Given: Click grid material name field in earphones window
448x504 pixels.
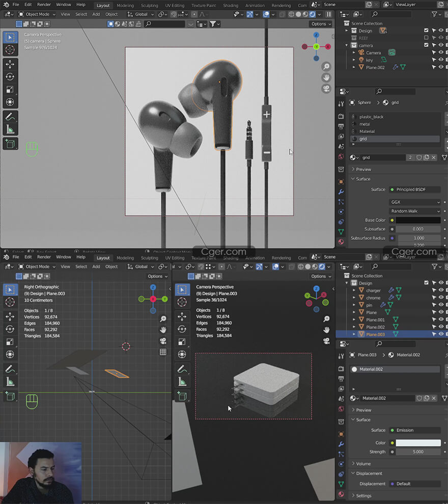Looking at the screenshot, I should (x=383, y=157).
